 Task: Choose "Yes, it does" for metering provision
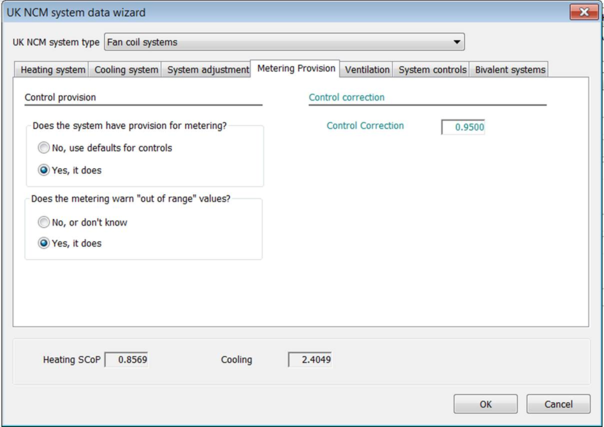coord(44,170)
